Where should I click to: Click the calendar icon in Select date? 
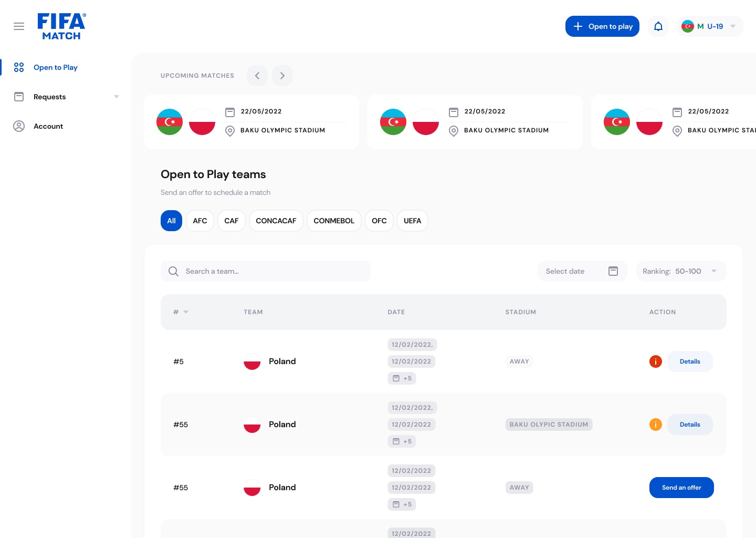613,271
